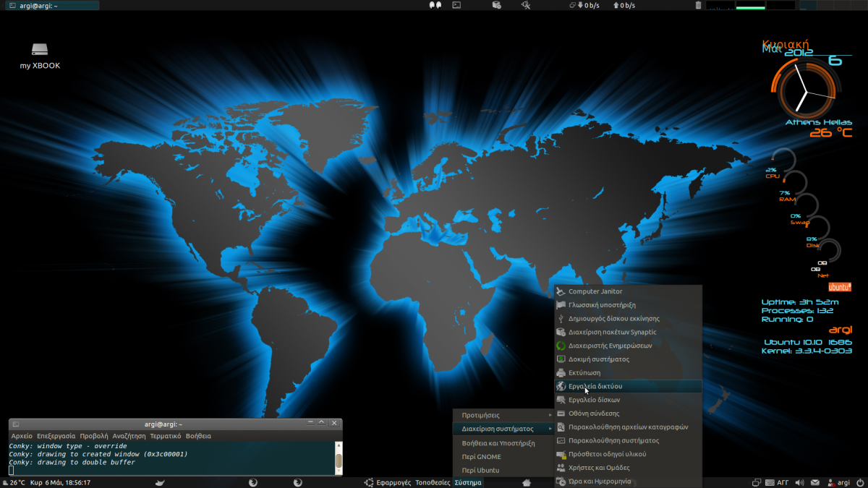The image size is (868, 488).
Task: Open Παρακολούθηση αρχείων καταγραφών
Action: tap(628, 427)
